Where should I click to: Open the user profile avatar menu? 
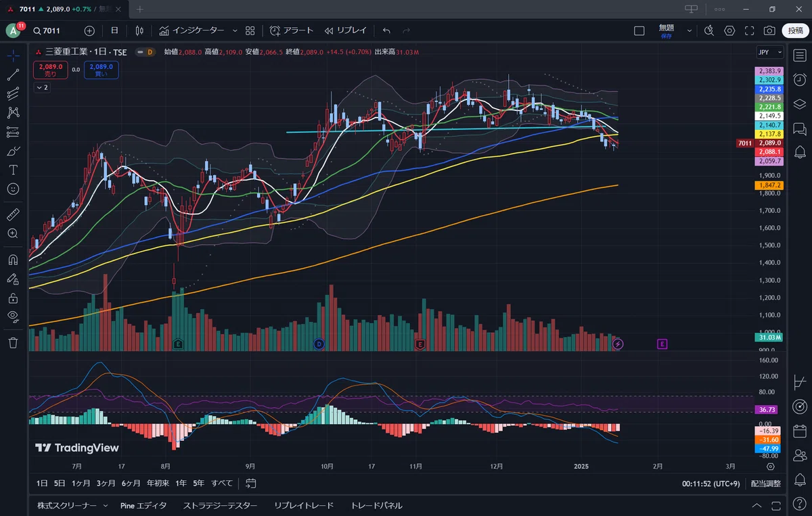pos(14,30)
